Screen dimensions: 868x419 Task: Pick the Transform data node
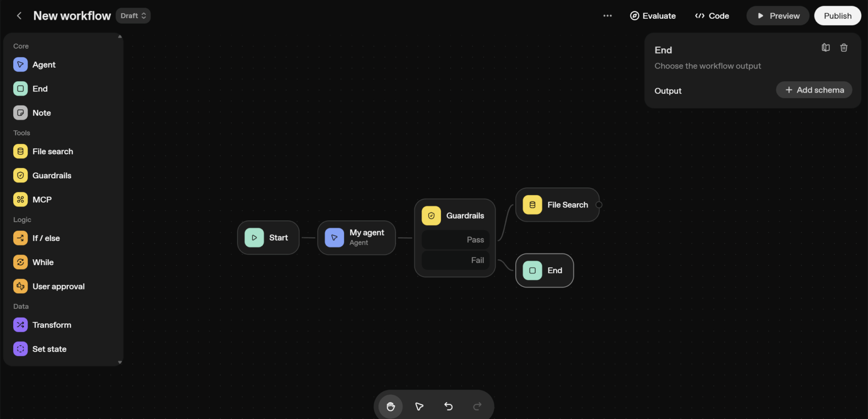click(52, 325)
